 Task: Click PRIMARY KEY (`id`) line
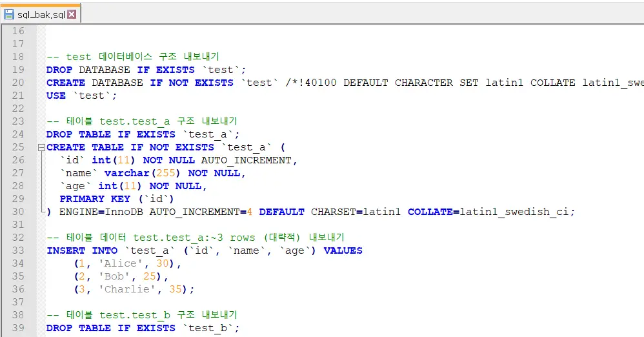pos(117,199)
